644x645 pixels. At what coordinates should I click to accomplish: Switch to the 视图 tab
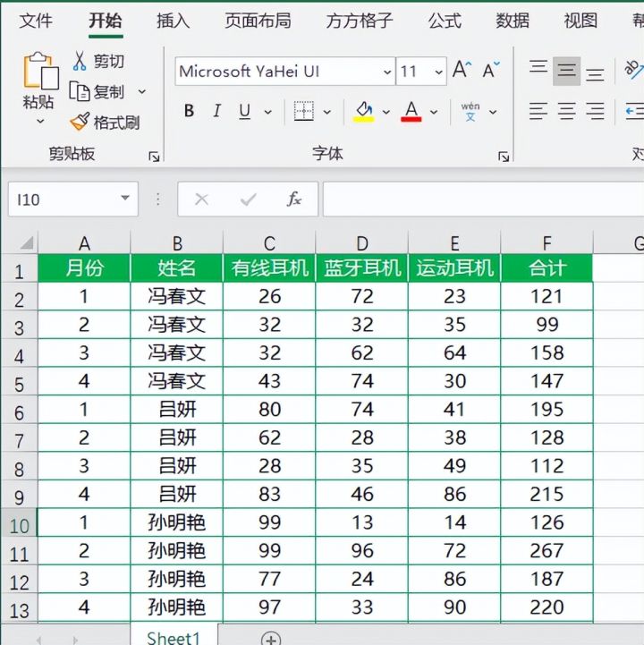(x=580, y=21)
